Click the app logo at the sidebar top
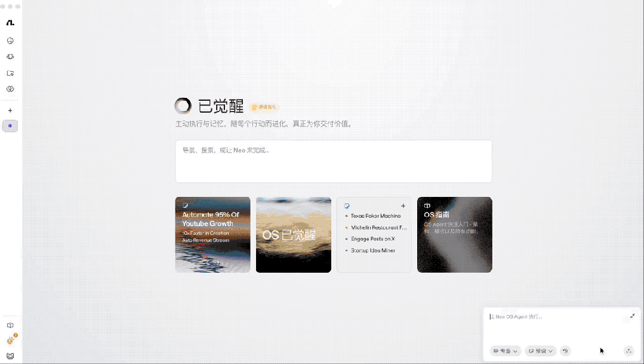The image size is (644, 364). [10, 23]
